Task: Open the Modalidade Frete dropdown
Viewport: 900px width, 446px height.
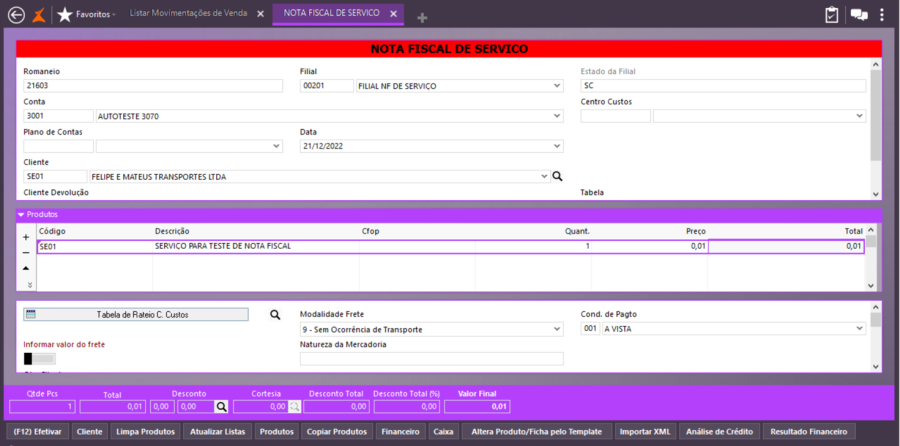Action: [x=556, y=329]
